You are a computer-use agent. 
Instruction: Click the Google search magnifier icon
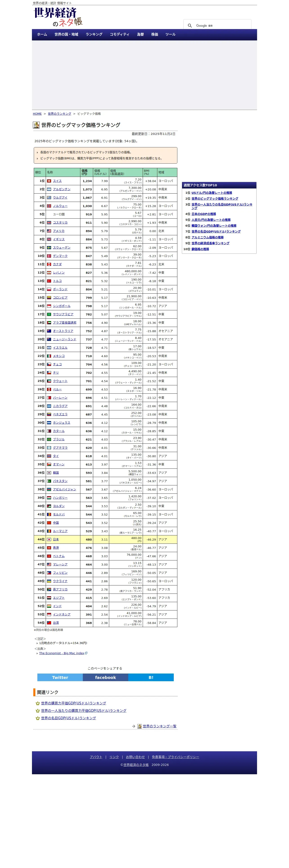[190, 26]
